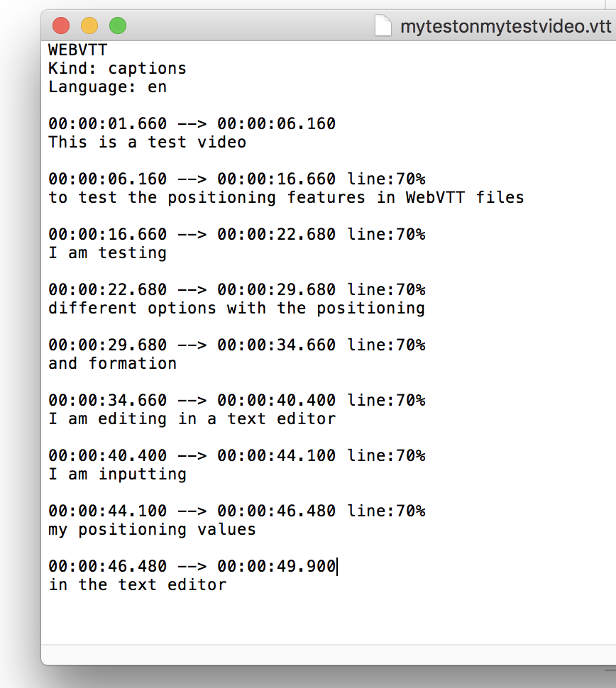The image size is (616, 688).
Task: Click "I am editing in a text editor"
Action: (x=192, y=419)
